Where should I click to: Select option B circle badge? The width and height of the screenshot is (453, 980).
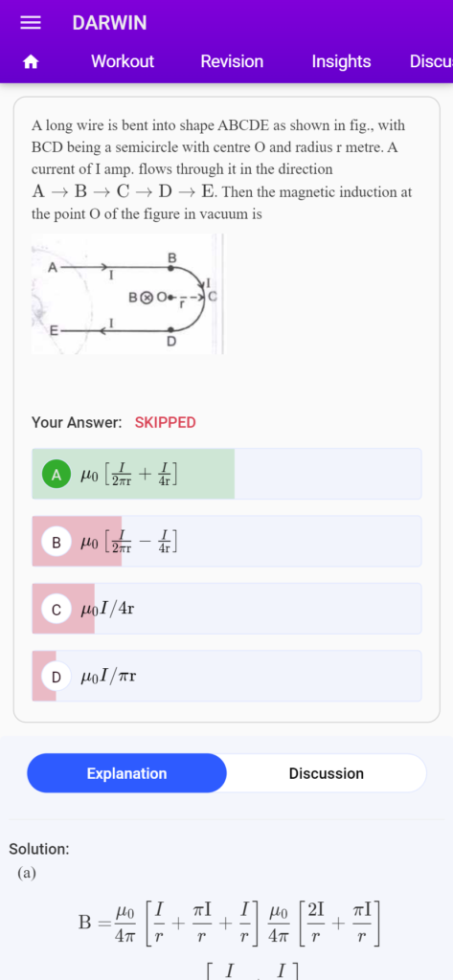[x=57, y=542]
